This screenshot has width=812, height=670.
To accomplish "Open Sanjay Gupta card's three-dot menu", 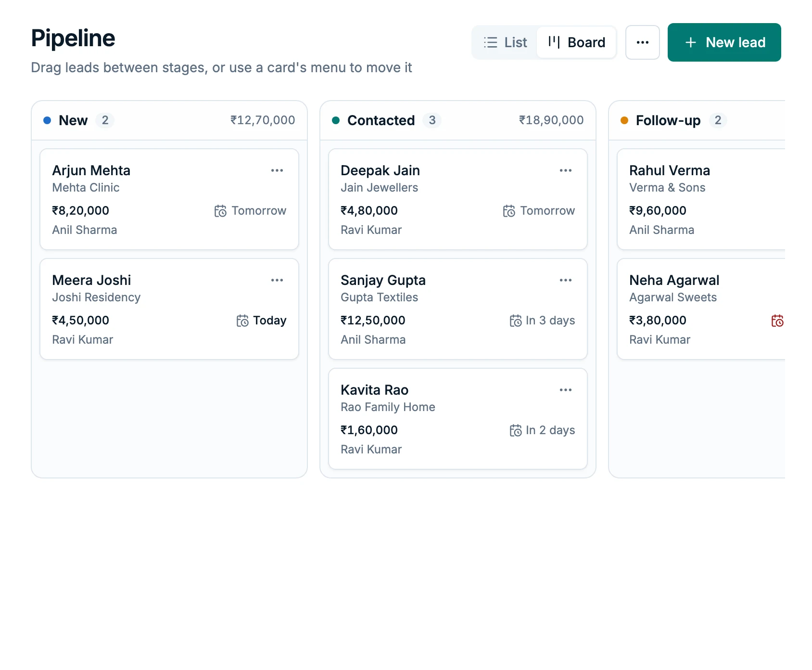I will coord(566,280).
